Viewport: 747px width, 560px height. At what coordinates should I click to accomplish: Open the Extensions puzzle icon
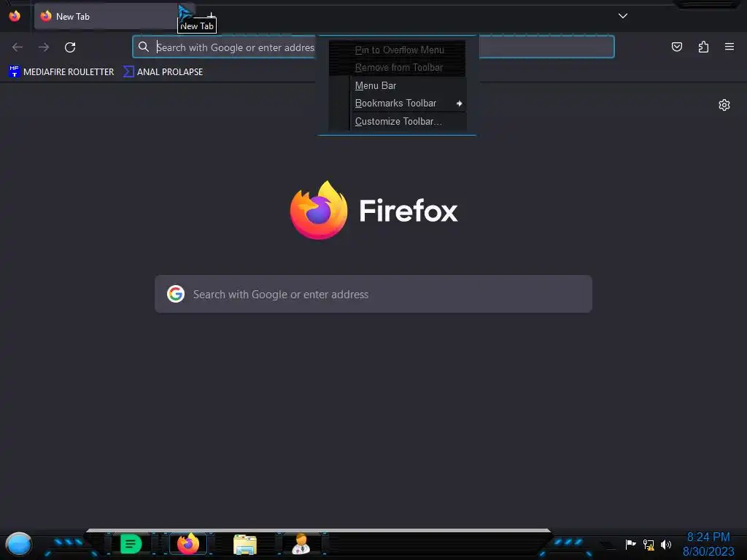pyautogui.click(x=703, y=47)
